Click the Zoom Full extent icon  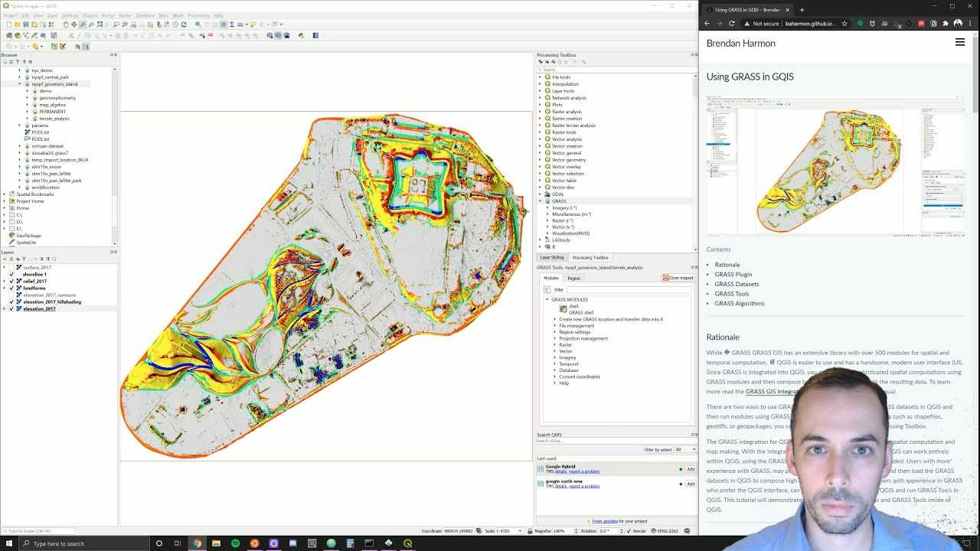100,24
